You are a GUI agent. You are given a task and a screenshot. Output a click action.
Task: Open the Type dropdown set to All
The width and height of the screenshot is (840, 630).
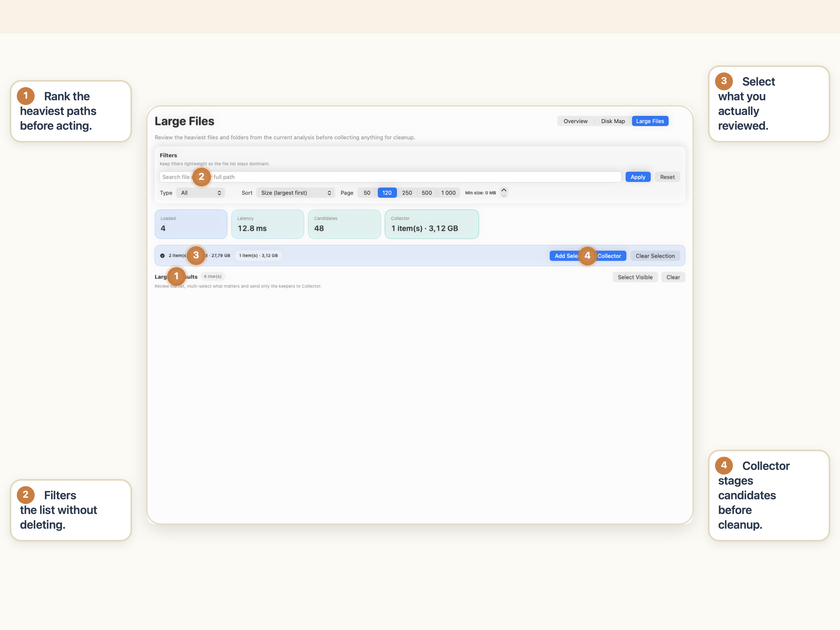pyautogui.click(x=201, y=193)
